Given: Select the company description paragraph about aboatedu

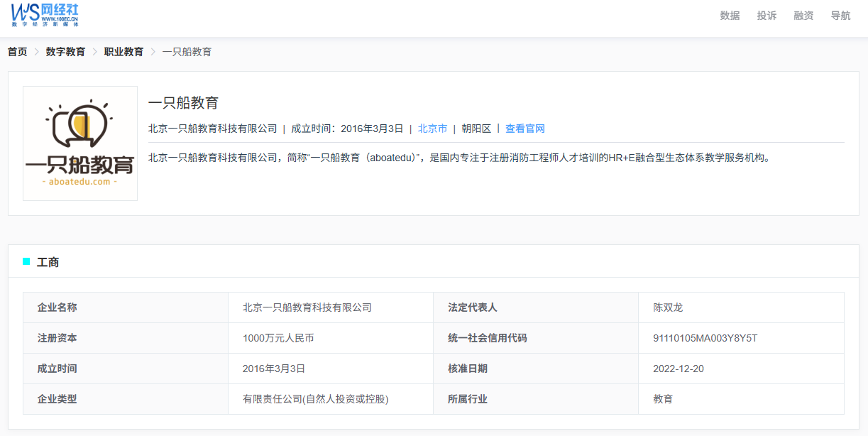Looking at the screenshot, I should (x=459, y=158).
